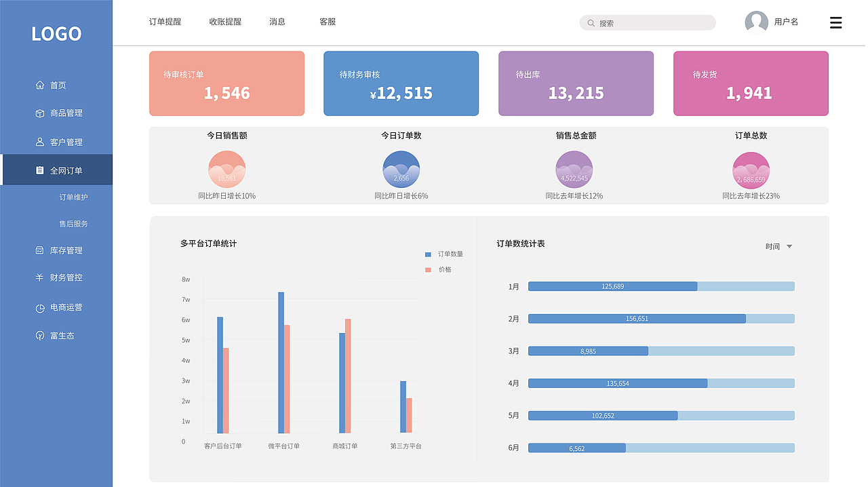Click the 1月 progress bar showing 125,689

[x=612, y=286]
